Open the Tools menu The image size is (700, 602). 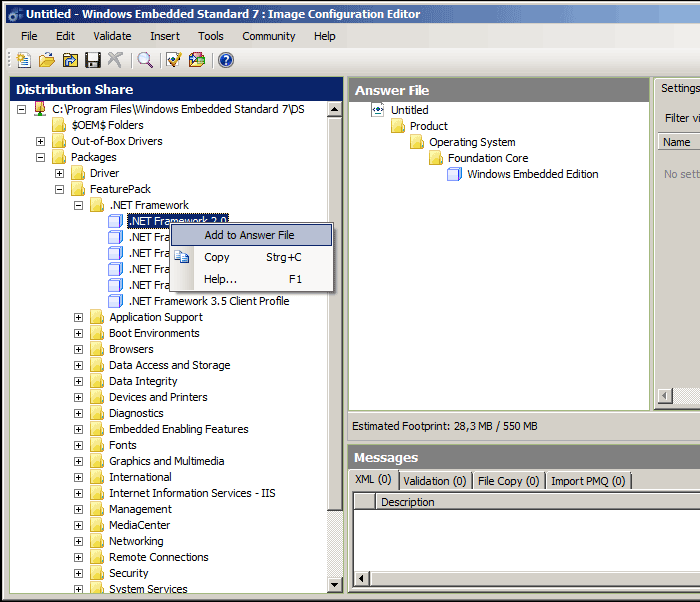coord(211,36)
